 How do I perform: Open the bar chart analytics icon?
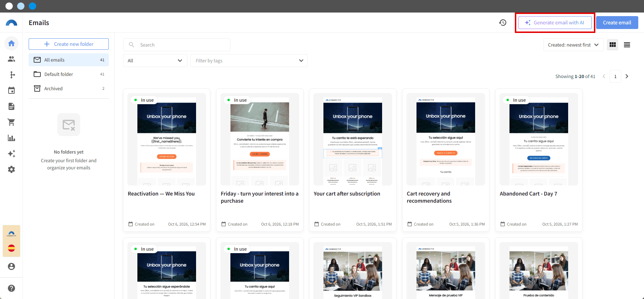(11, 138)
